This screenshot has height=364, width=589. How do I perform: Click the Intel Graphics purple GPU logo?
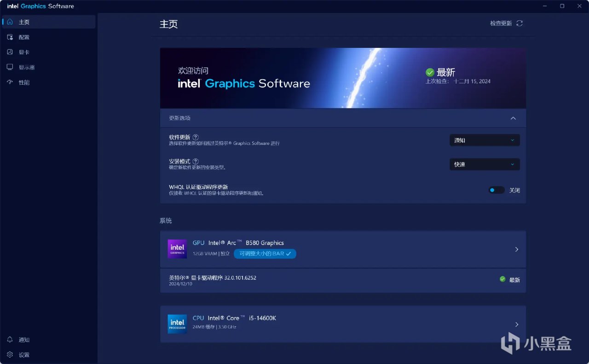click(177, 249)
